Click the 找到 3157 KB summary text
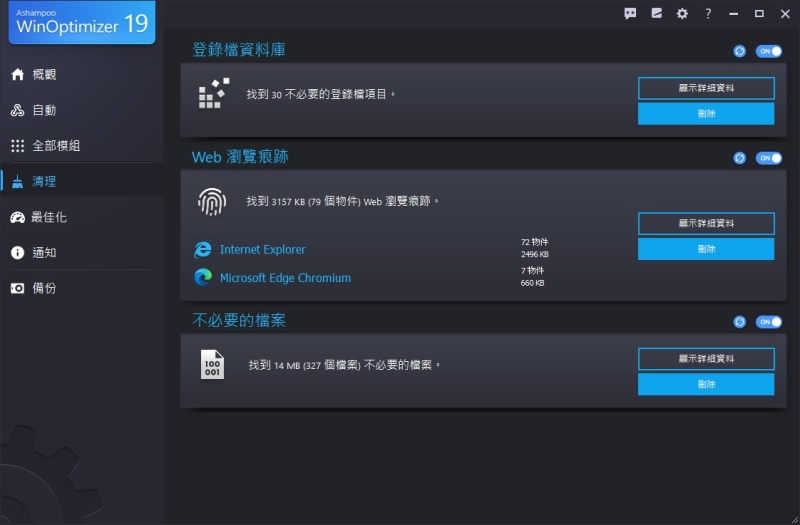This screenshot has width=800, height=525. click(x=343, y=202)
